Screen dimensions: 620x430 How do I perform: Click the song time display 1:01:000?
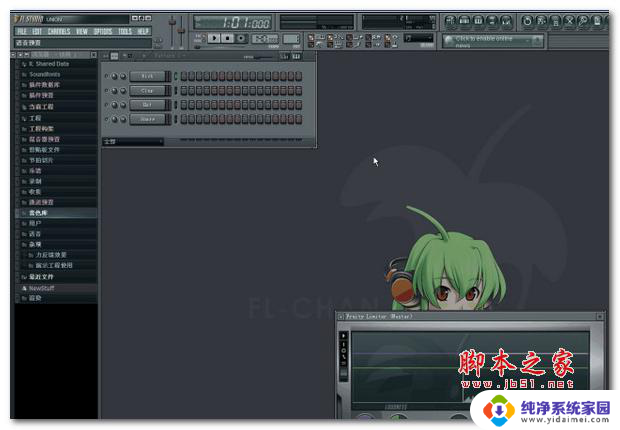click(x=232, y=23)
